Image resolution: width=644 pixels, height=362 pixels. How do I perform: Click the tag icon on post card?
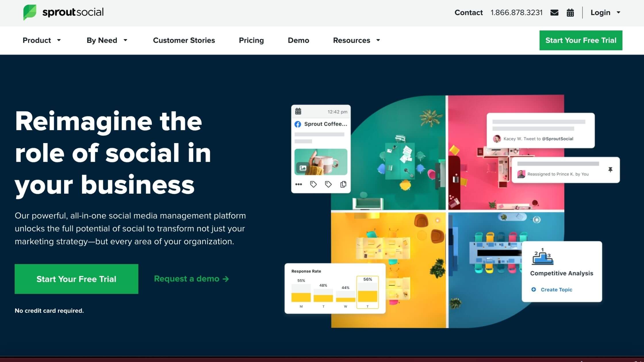[x=313, y=184]
